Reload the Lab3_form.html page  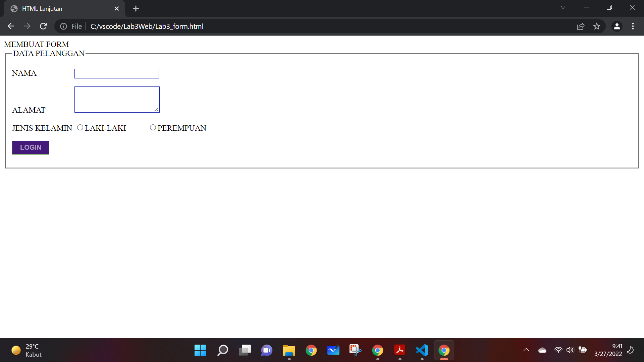(43, 26)
